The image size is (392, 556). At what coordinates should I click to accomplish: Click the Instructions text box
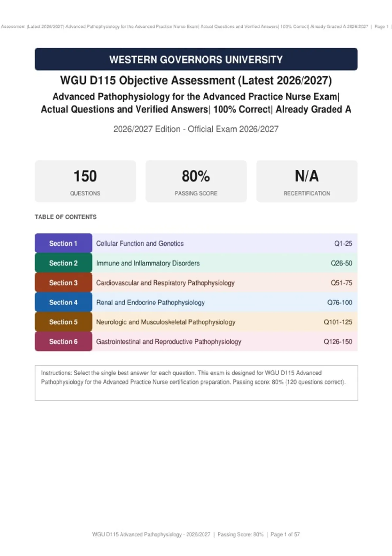(196, 383)
